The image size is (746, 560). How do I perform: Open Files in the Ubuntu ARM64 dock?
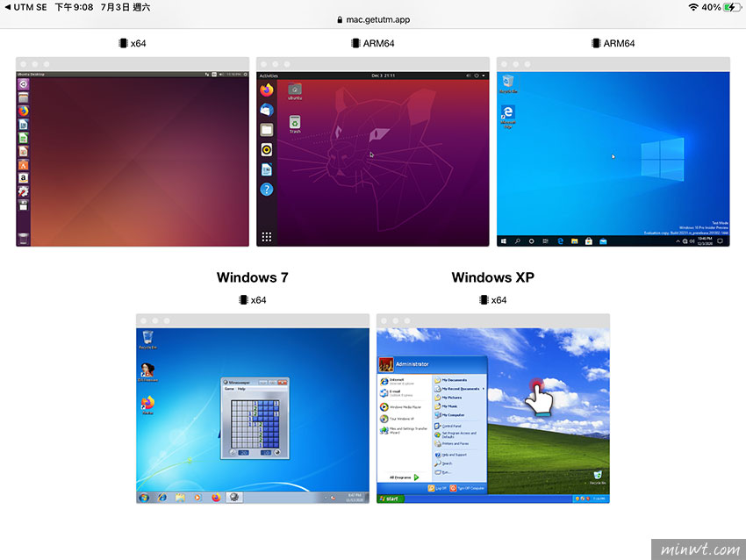tap(267, 130)
